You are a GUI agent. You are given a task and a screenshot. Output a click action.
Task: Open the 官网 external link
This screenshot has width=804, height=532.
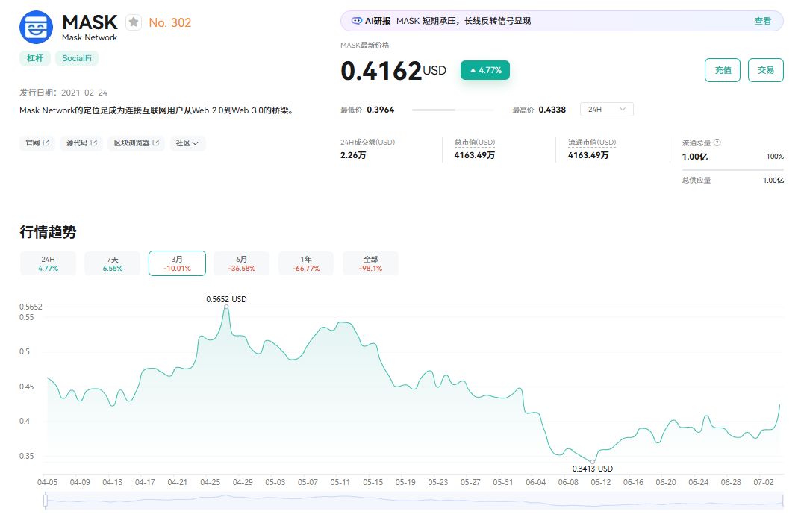pos(37,143)
